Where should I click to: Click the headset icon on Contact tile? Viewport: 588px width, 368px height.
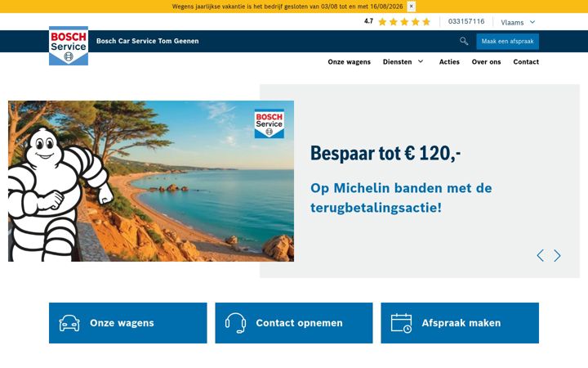[235, 323]
